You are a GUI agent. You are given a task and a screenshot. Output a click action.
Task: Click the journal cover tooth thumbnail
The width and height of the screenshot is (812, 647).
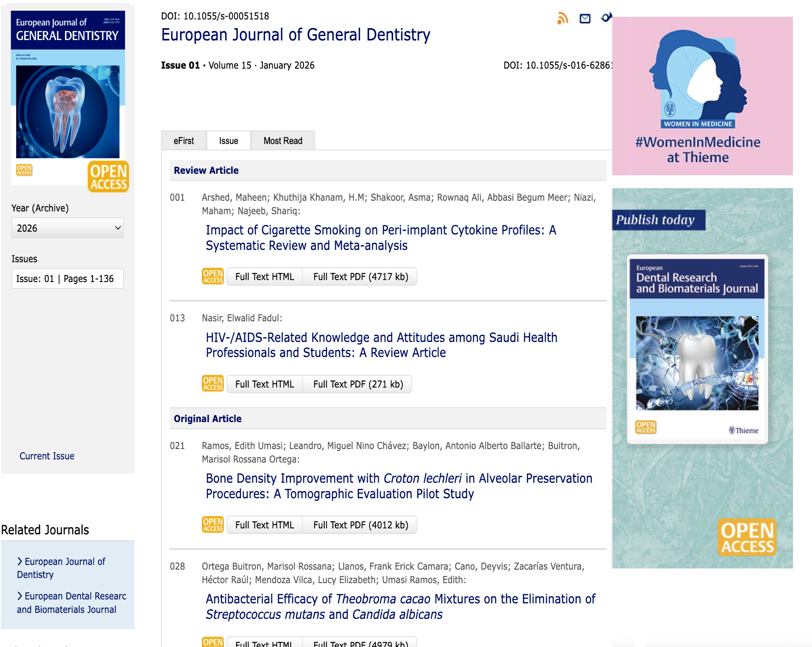point(67,112)
